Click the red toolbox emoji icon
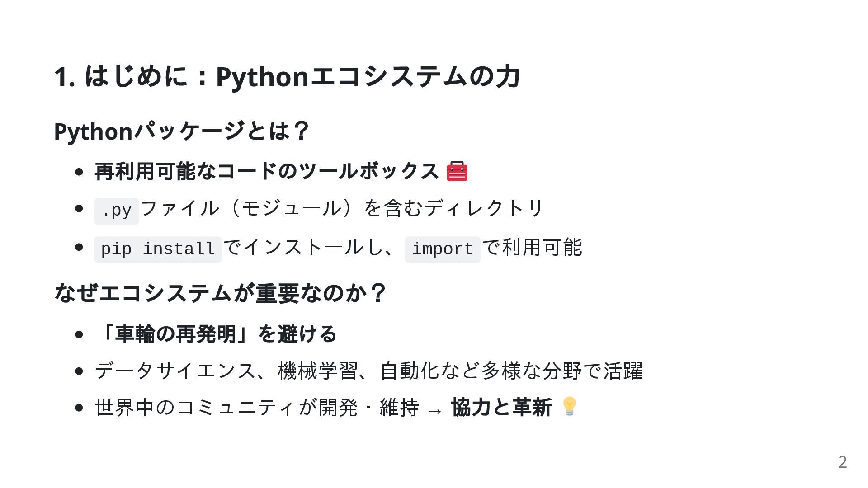Viewport: 868px width, 488px height. [457, 171]
